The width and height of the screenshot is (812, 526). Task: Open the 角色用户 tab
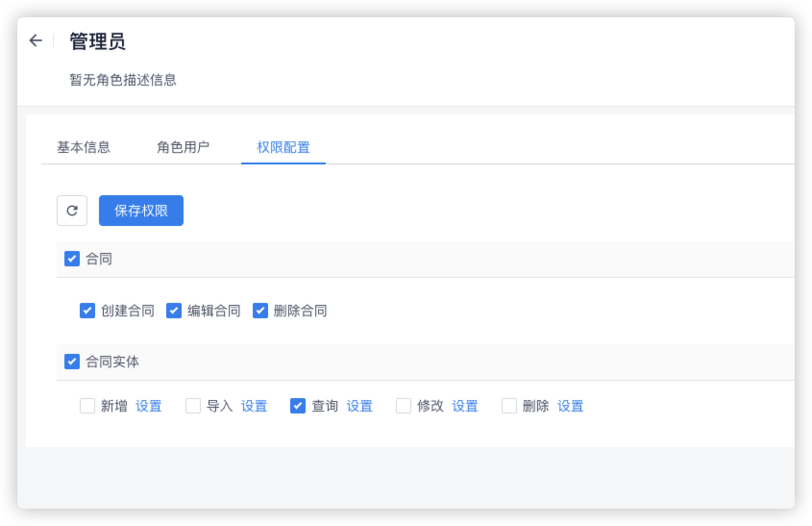[184, 147]
